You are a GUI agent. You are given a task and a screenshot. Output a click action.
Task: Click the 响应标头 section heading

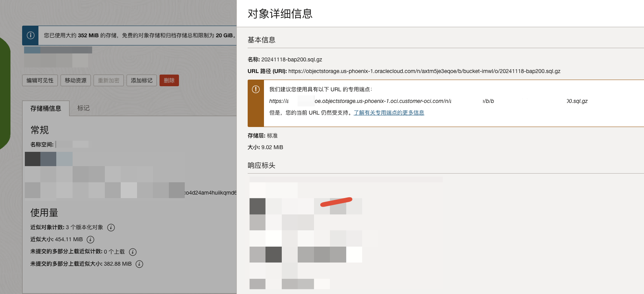[261, 165]
